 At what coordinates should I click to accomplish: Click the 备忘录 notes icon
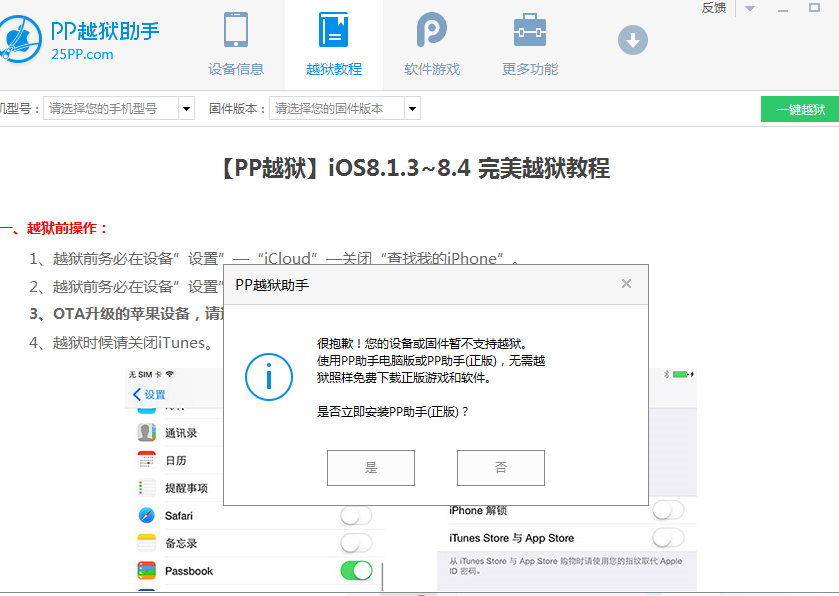[146, 543]
